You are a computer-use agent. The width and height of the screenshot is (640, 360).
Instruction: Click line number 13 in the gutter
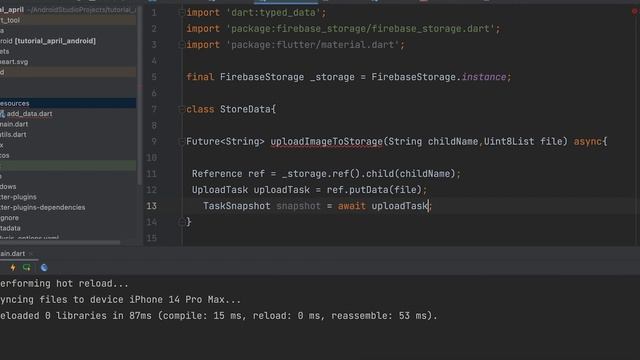coord(151,206)
